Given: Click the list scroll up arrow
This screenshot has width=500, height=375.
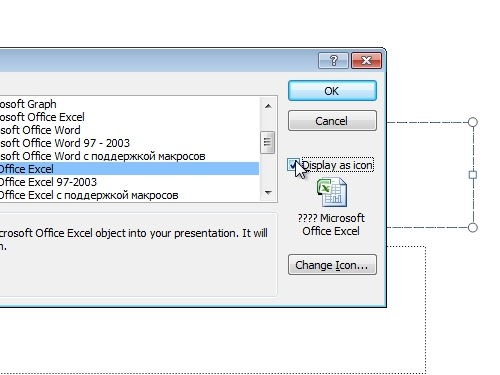Looking at the screenshot, I should [268, 106].
